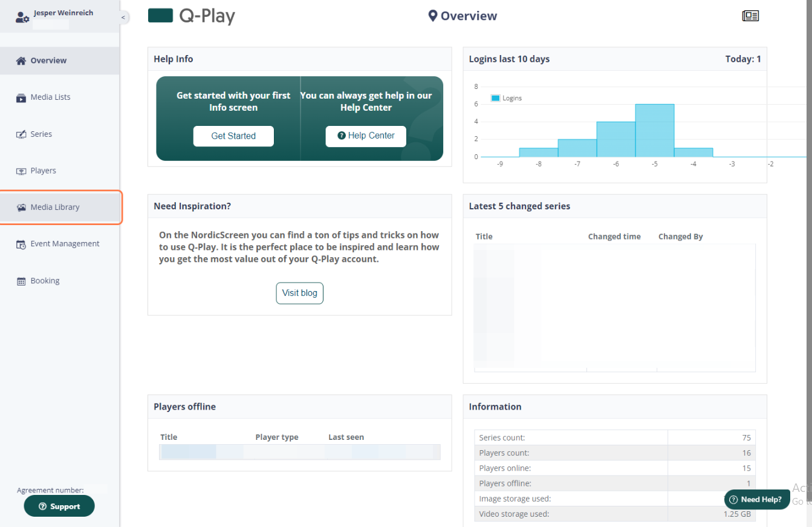
Task: Click the Series edit-screen icon
Action: click(21, 134)
